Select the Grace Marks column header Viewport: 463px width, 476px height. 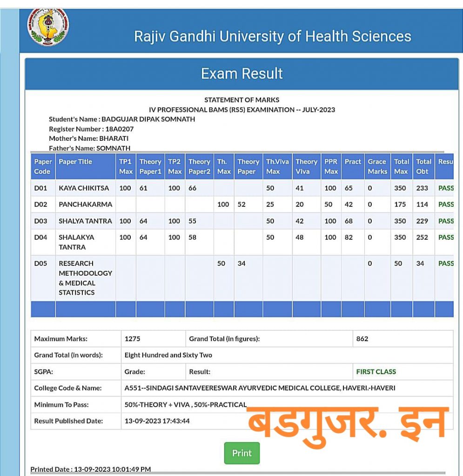pos(377,166)
